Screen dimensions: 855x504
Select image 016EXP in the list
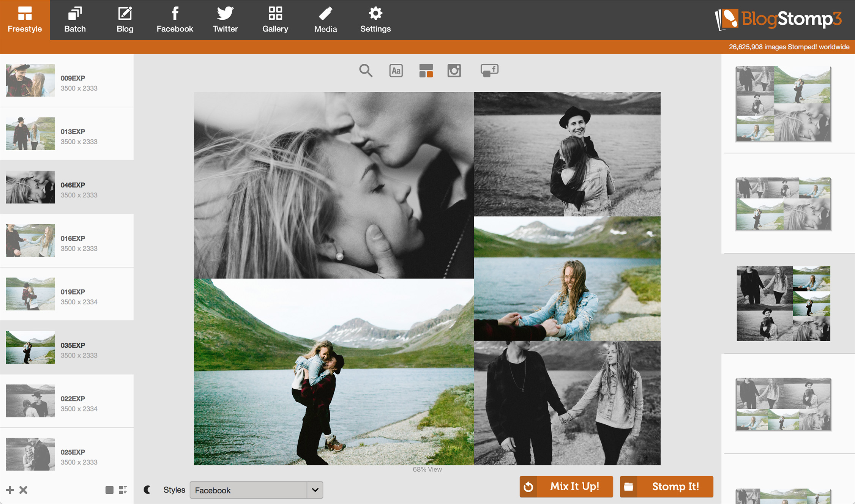[67, 241]
